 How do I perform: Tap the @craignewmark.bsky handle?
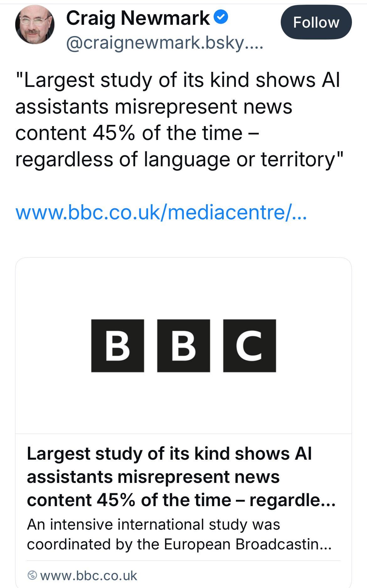[x=165, y=43]
